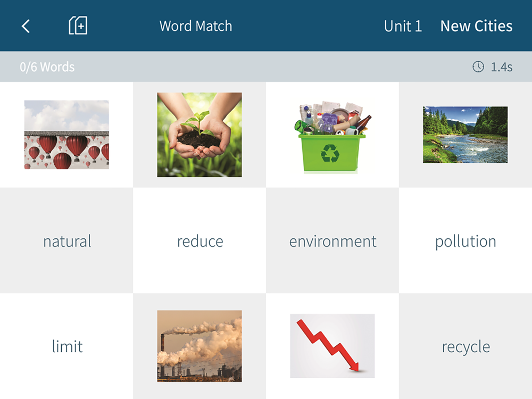532x399 pixels.
Task: Select the green recycling bin picture
Action: coord(333,137)
